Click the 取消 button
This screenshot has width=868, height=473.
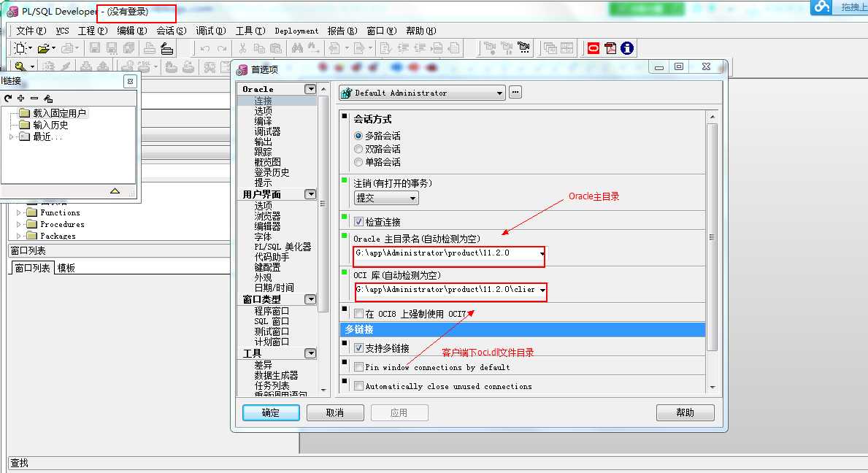335,412
